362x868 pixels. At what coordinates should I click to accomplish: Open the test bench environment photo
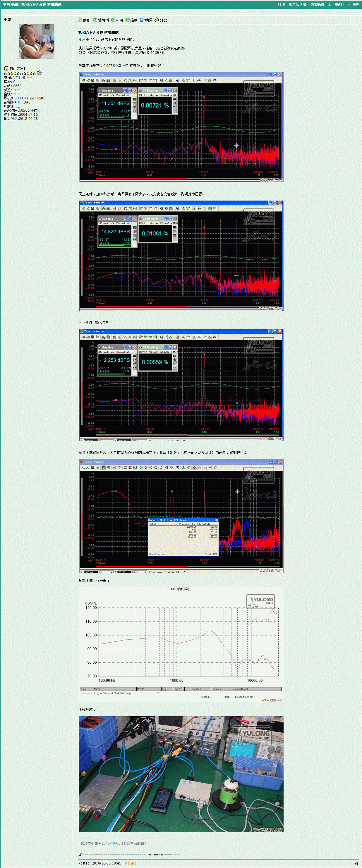(x=181, y=774)
